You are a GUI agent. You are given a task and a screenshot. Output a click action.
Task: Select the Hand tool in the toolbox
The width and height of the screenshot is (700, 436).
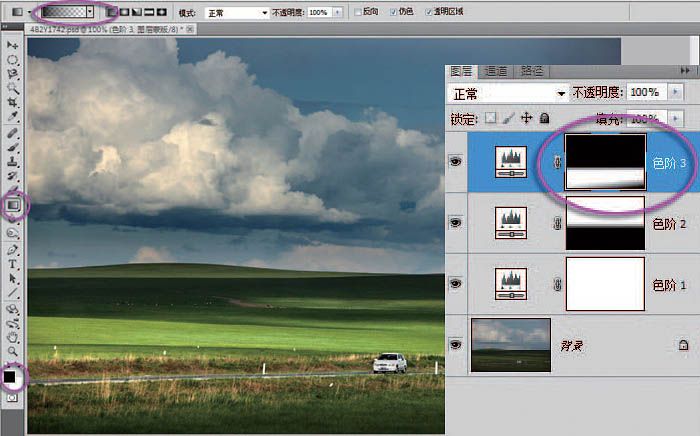pyautogui.click(x=13, y=338)
